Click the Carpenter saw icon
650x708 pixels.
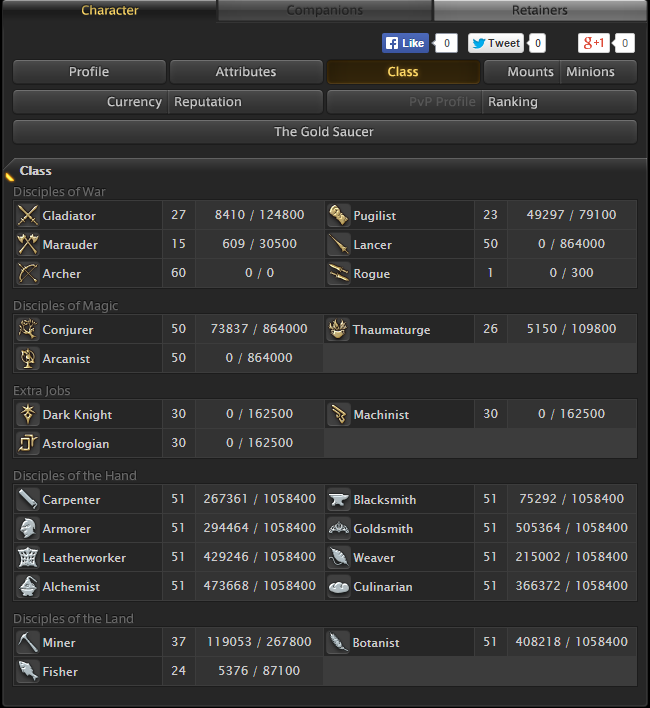(28, 499)
